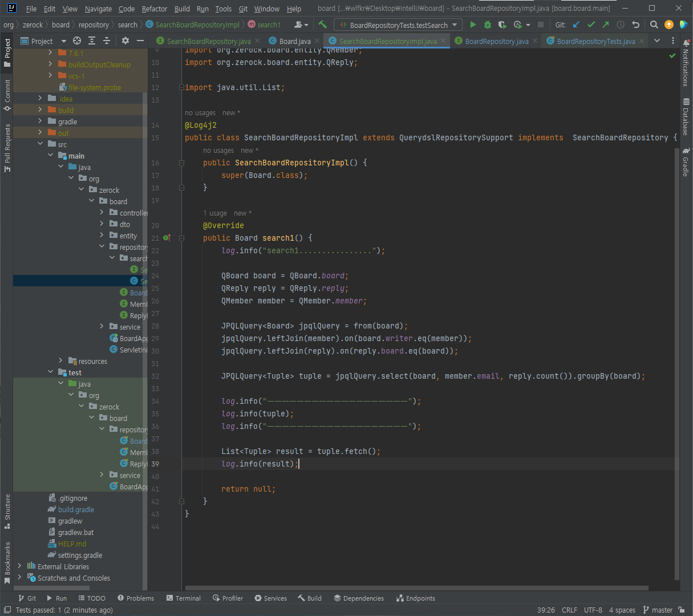693x616 pixels.
Task: Click the stop process square icon
Action: (541, 25)
